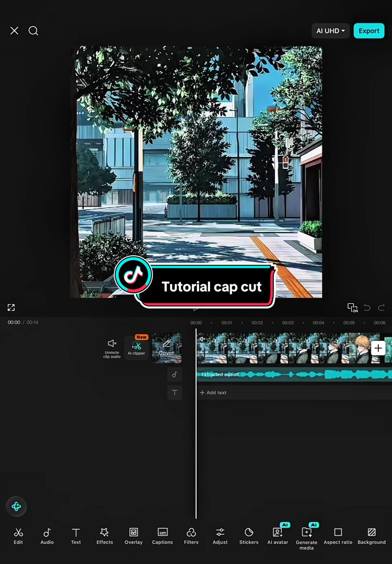Redo the last action

click(x=381, y=308)
